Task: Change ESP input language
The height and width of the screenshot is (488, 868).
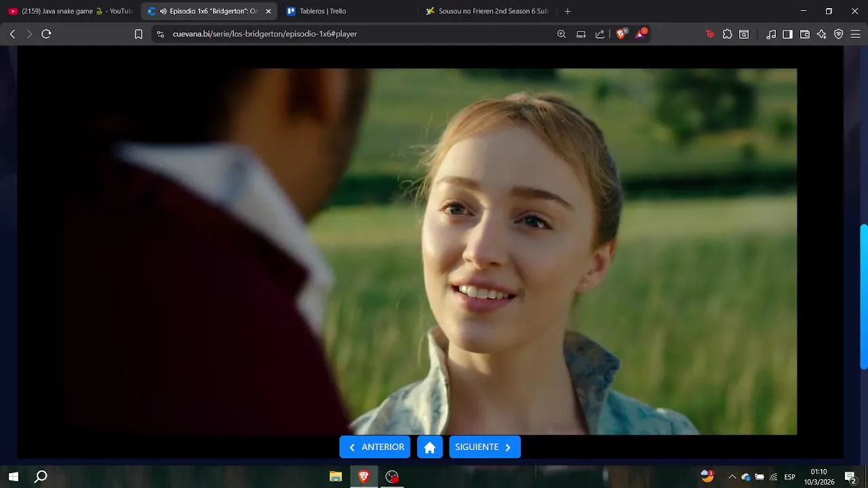Action: pos(790,477)
